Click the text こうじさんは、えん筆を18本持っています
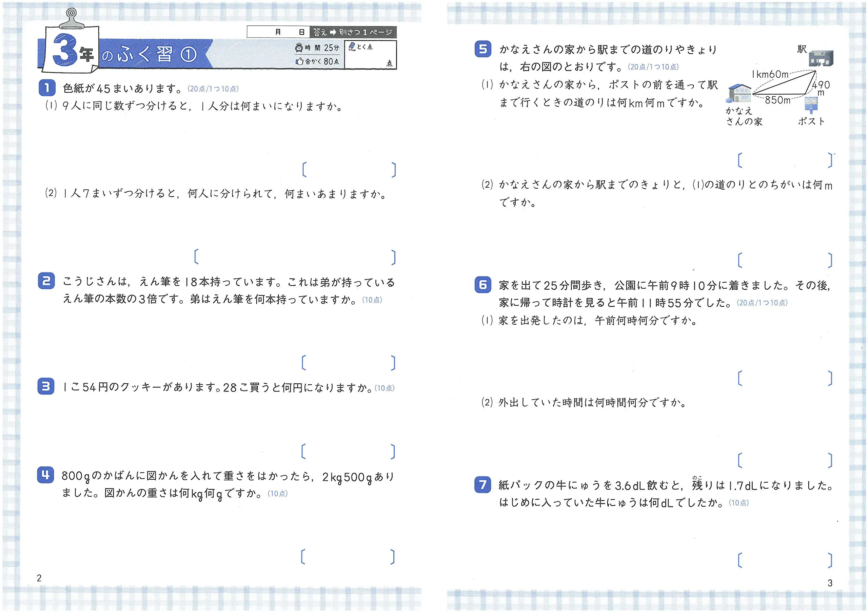The width and height of the screenshot is (868, 613). 172,282
